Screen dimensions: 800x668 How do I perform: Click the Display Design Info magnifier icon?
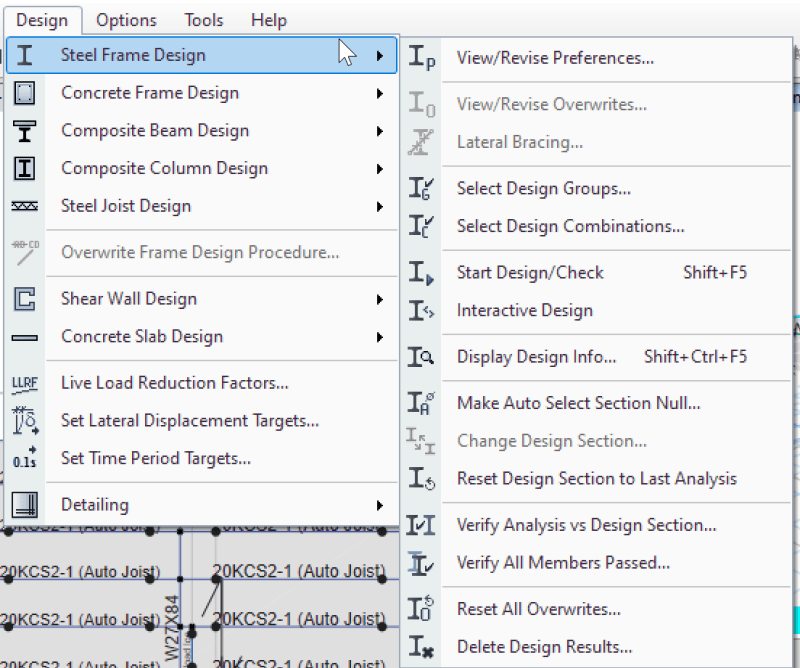pyautogui.click(x=421, y=357)
